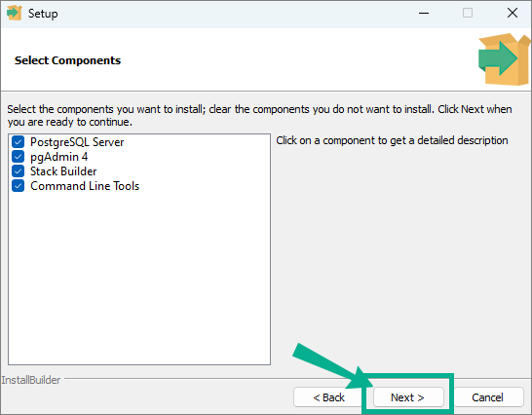Highlight the pgAdmin 4 component name
Screen dimensions: 532x415
(x=59, y=157)
